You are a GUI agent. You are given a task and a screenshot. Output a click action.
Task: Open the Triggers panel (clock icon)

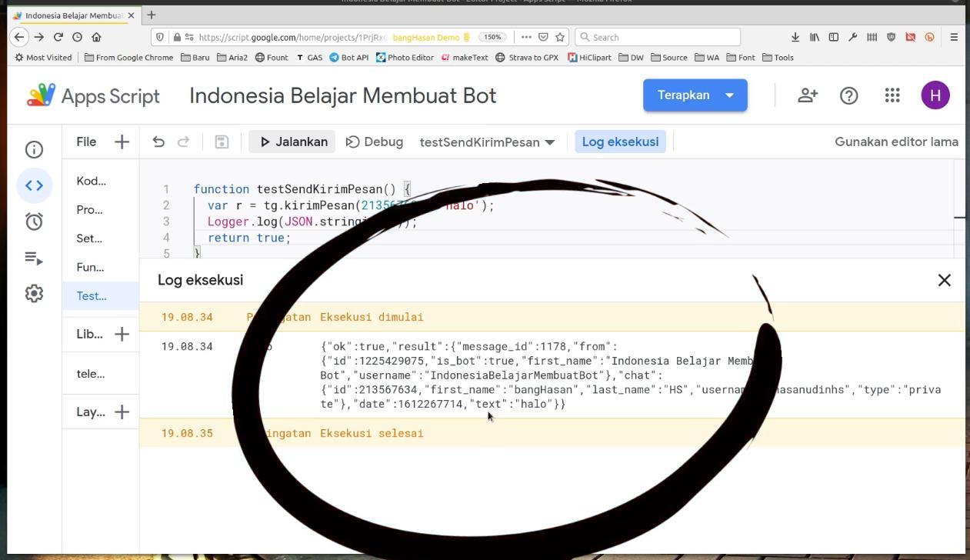pos(34,221)
